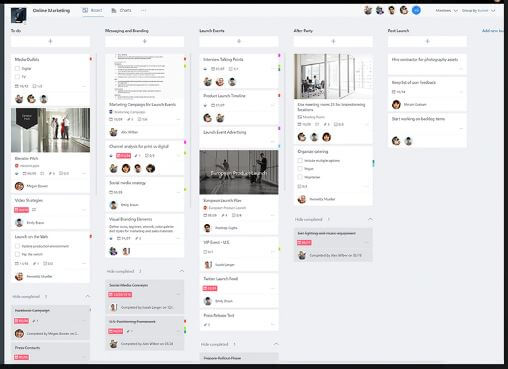Add a task in Post Launch bucket
The image size is (508, 369).
pyautogui.click(x=427, y=41)
